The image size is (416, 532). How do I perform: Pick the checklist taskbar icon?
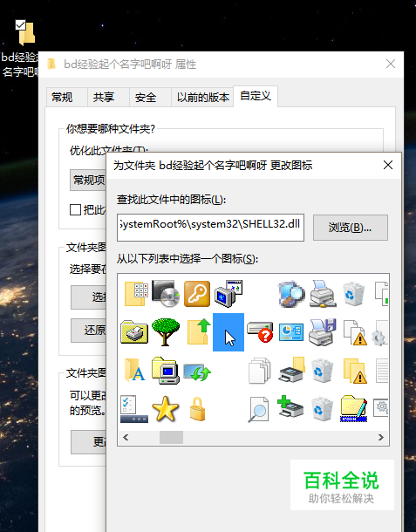click(134, 409)
